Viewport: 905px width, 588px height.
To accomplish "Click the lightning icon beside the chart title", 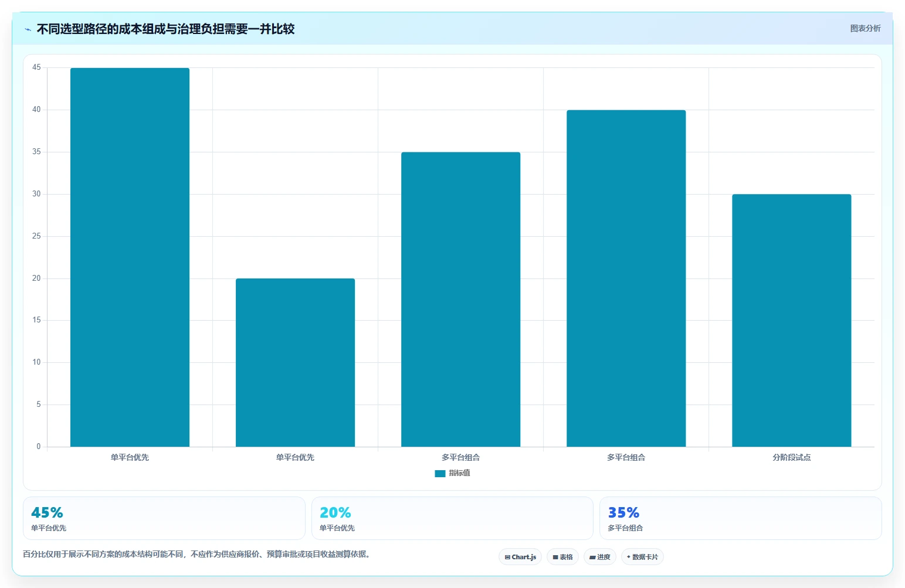I will tap(28, 29).
